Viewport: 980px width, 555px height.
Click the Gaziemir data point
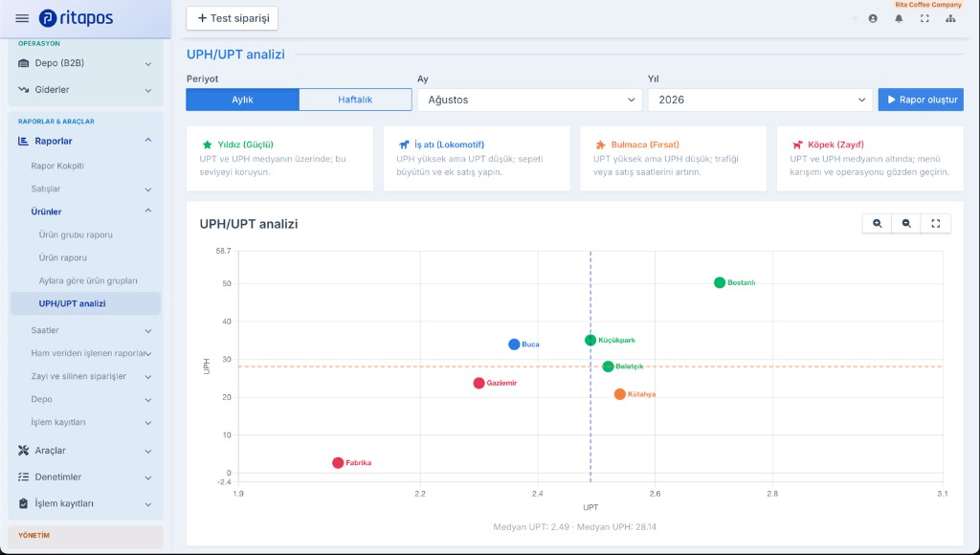[479, 383]
